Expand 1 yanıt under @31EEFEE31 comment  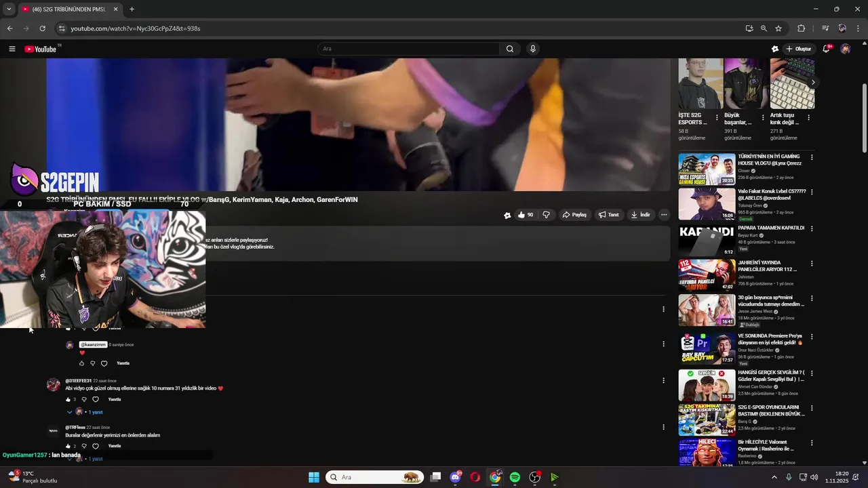point(85,412)
